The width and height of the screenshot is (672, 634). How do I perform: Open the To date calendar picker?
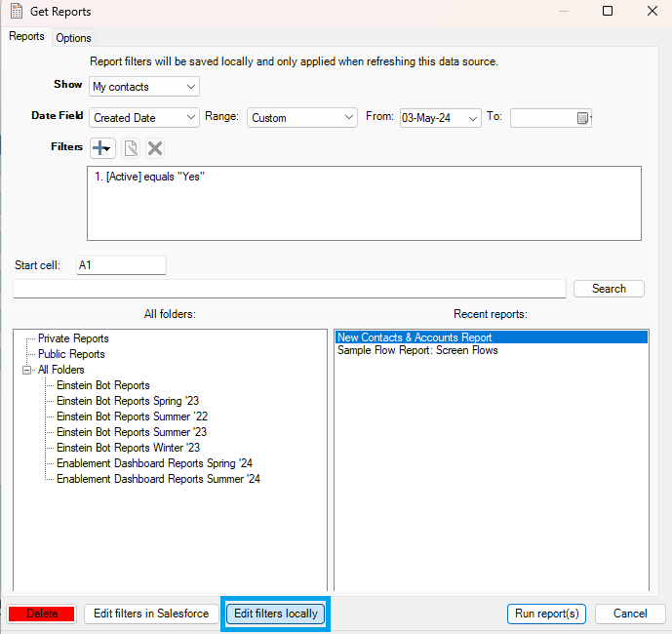click(x=582, y=118)
